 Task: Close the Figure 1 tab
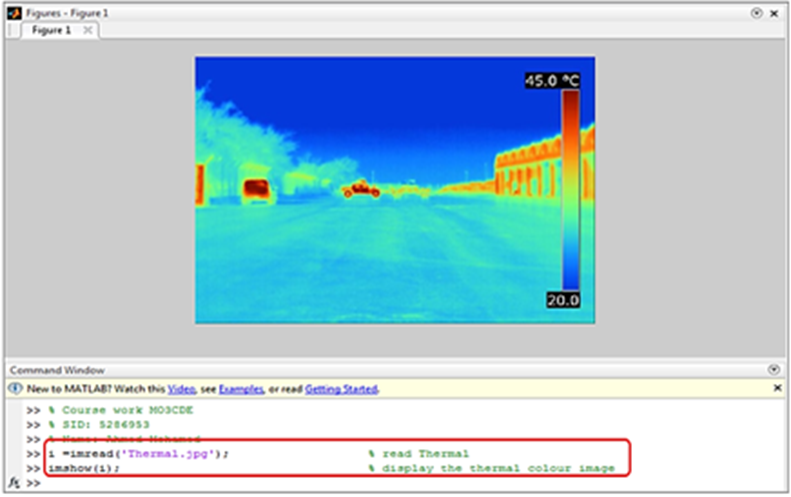click(x=87, y=31)
